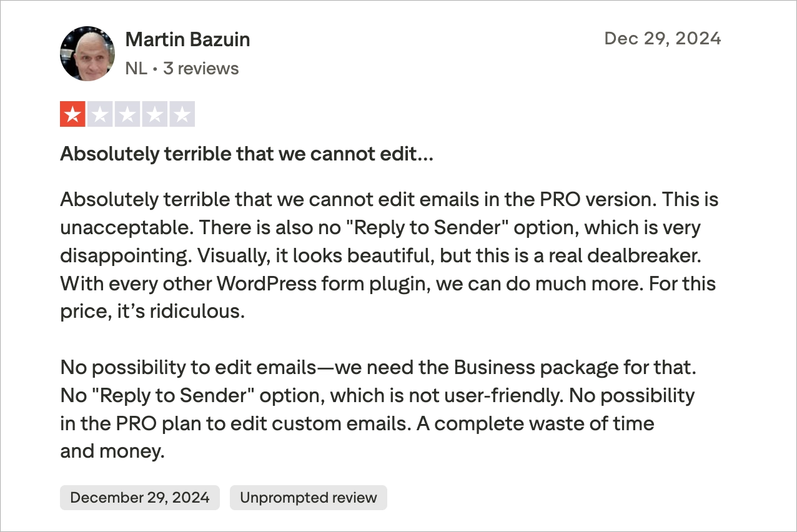Open the reviewer's 3 reviews count
Image resolution: width=797 pixels, height=532 pixels.
(201, 68)
